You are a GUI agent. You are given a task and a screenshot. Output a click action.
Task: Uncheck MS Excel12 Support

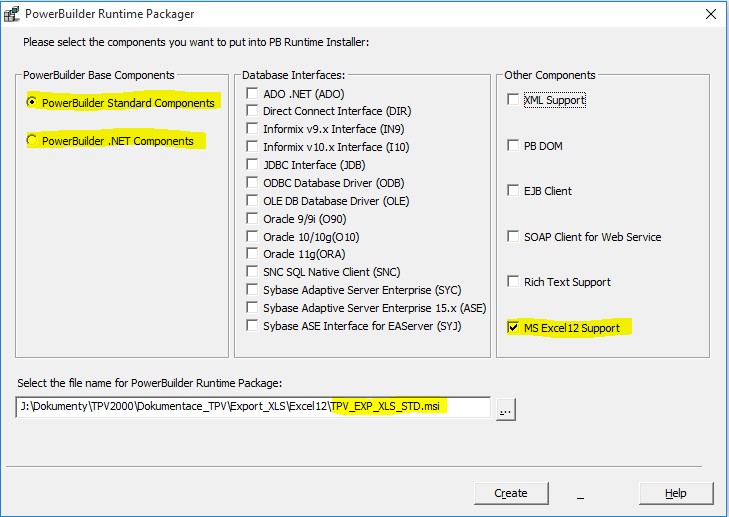514,327
